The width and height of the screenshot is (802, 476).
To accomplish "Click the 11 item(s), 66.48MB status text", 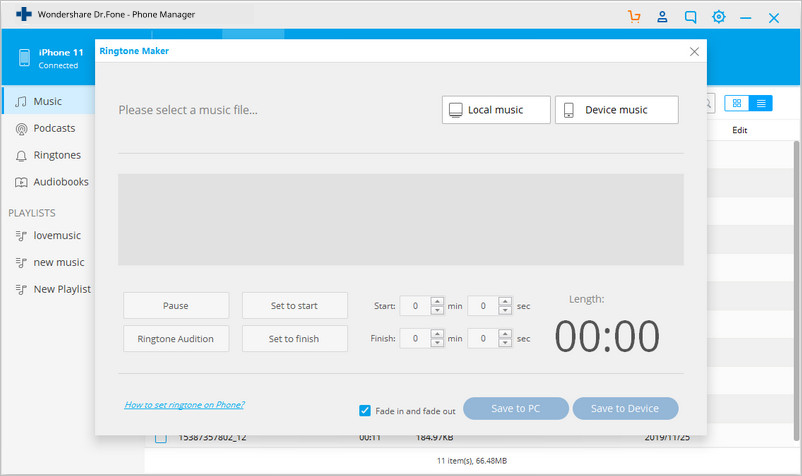I will (472, 461).
